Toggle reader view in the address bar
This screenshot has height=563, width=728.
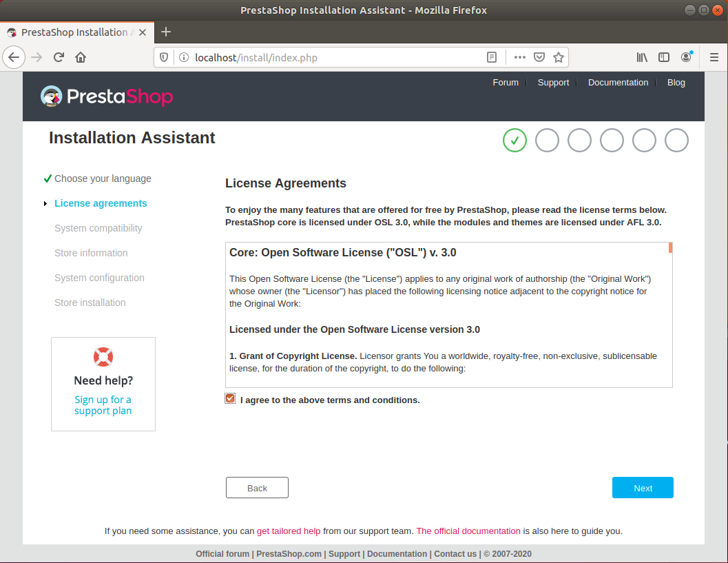pos(491,57)
